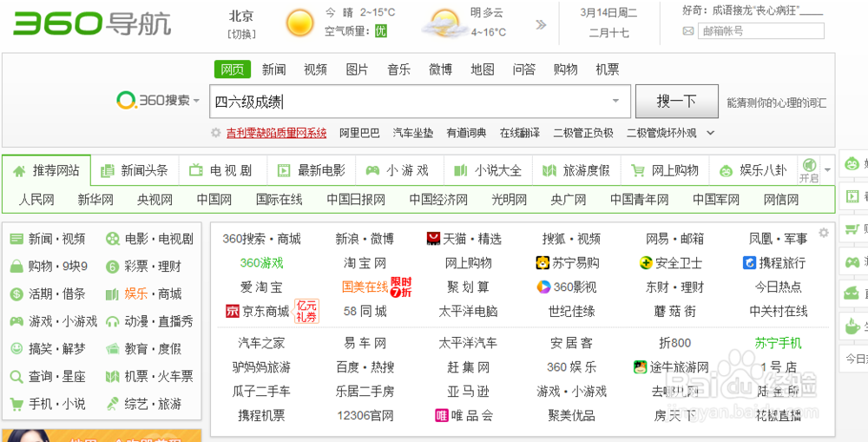This screenshot has height=442, width=868.
Task: Open the 机票 search tab
Action: pos(608,69)
